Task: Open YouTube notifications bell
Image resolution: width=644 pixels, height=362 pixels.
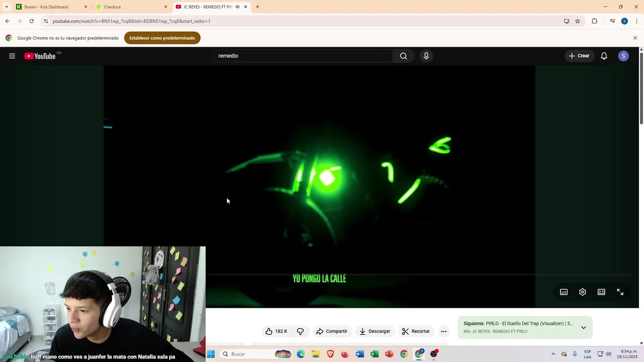Action: pos(604,56)
